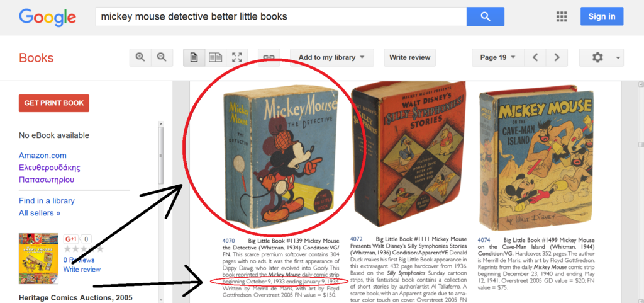Toggle full screen view mode

(x=237, y=57)
